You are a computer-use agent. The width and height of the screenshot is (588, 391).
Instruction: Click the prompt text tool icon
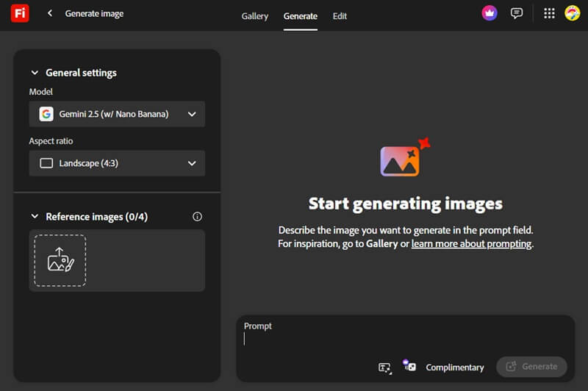[384, 367]
